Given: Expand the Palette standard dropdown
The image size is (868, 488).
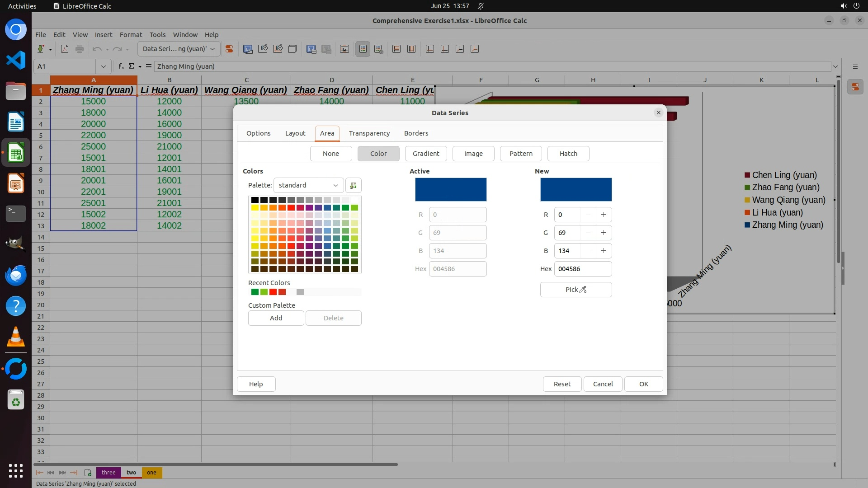Looking at the screenshot, I should point(308,185).
